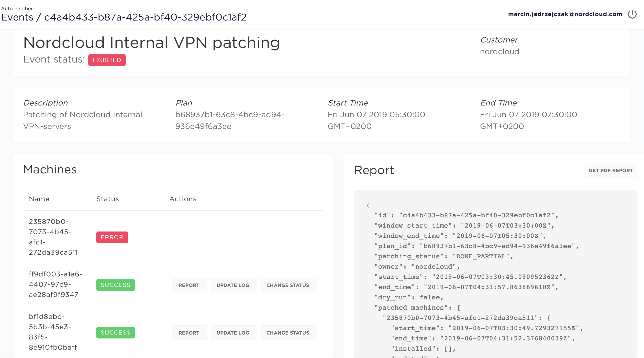Image resolution: width=644 pixels, height=358 pixels.
Task: Click the user email marcin.jedrzejczak@nordcloud.com
Action: 565,14
